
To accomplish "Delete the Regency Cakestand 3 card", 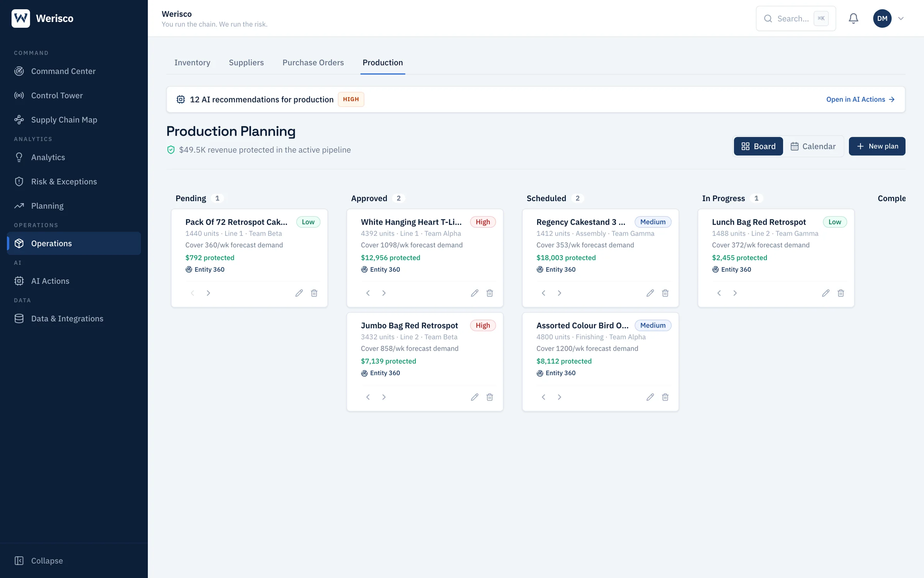I will pyautogui.click(x=665, y=293).
